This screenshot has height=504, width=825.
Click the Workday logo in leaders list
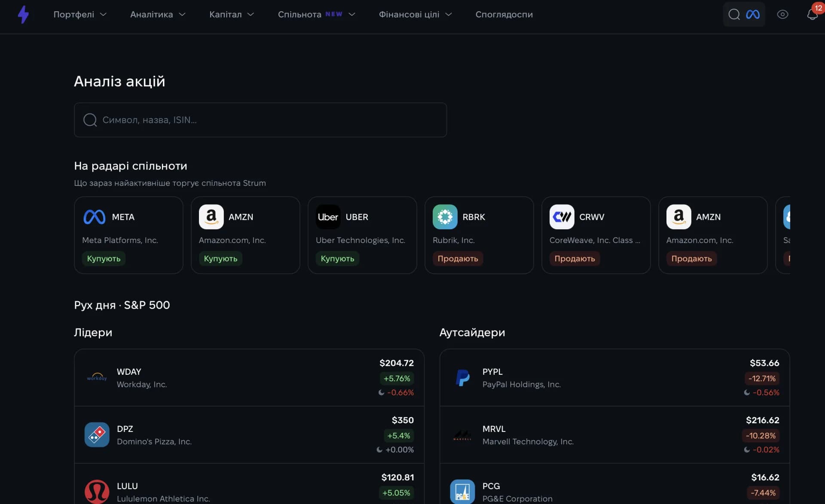coord(97,377)
